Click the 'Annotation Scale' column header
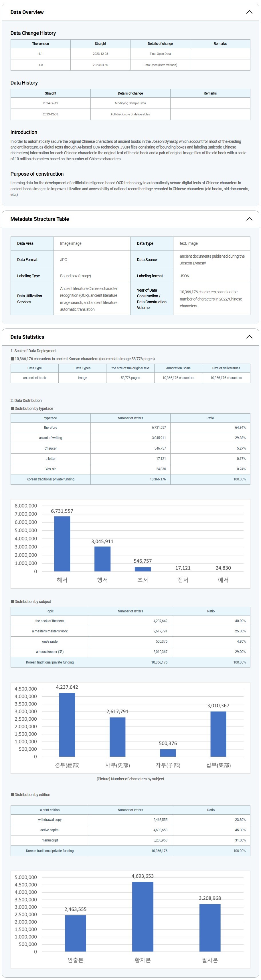Viewport: 261px width, 980px height. coord(178,368)
